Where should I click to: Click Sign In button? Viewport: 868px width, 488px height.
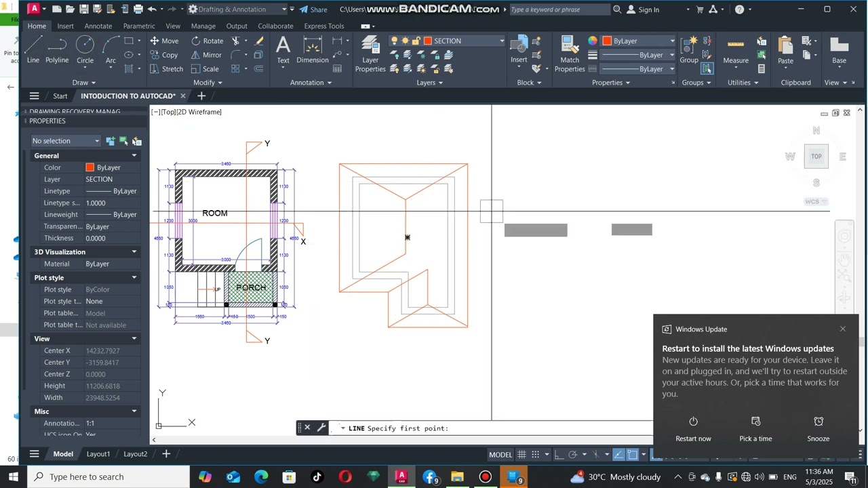(x=642, y=9)
